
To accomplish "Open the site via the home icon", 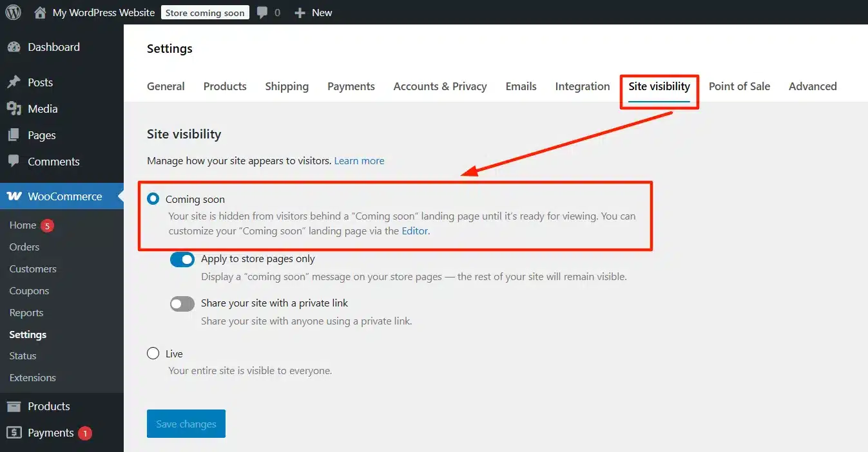I will 40,12.
